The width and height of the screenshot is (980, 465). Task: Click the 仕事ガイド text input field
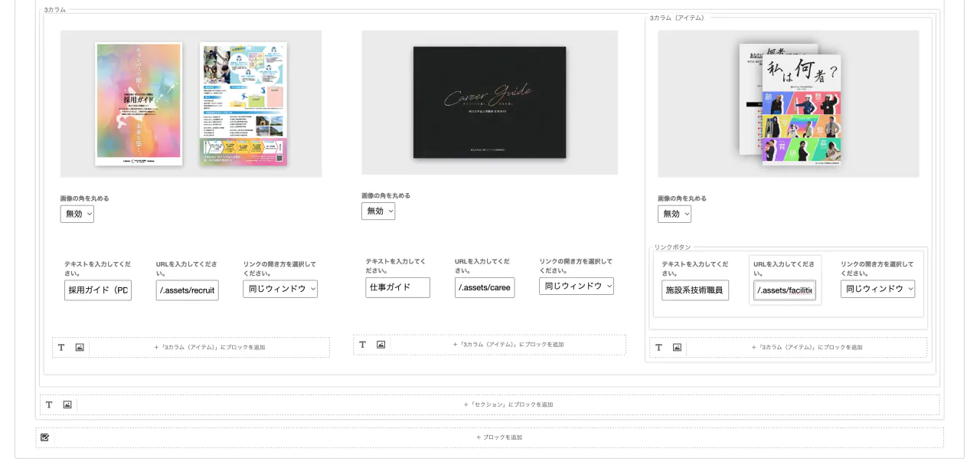[x=397, y=287]
